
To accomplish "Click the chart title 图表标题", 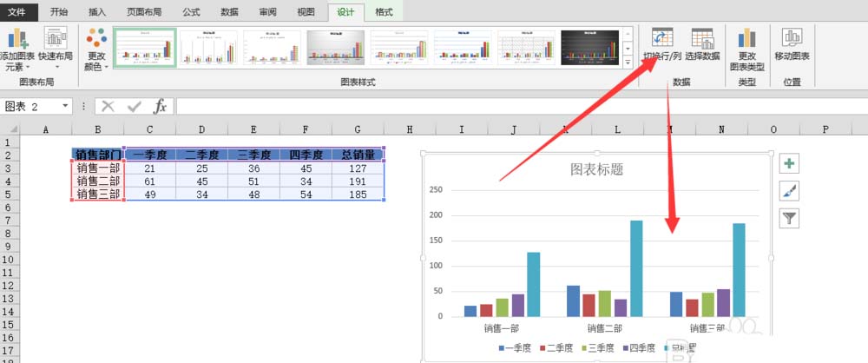I will [597, 169].
